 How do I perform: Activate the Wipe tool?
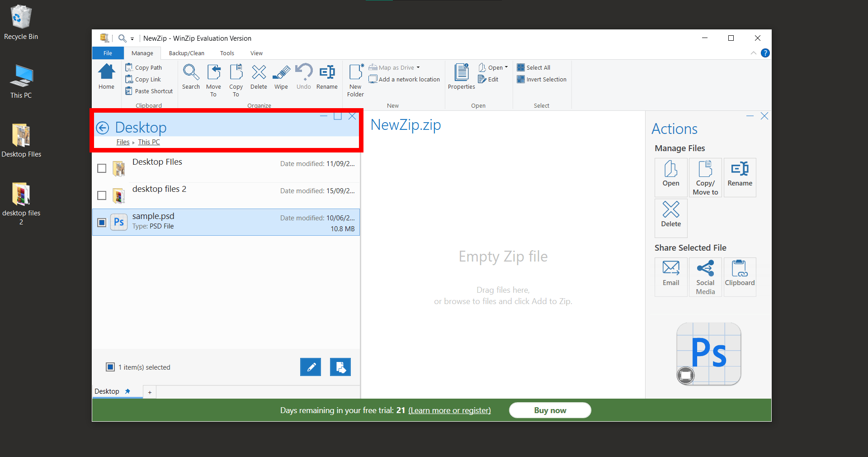(x=281, y=77)
